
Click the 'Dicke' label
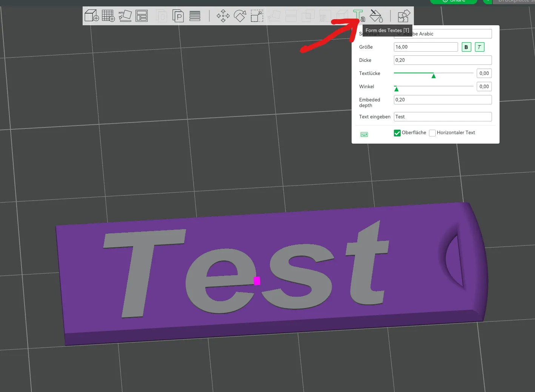365,60
